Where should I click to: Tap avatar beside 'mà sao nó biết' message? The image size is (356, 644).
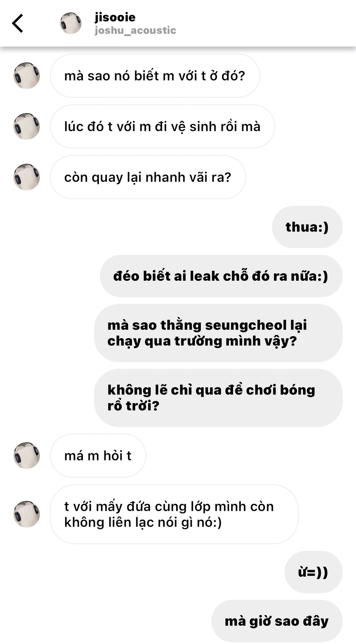pyautogui.click(x=27, y=75)
